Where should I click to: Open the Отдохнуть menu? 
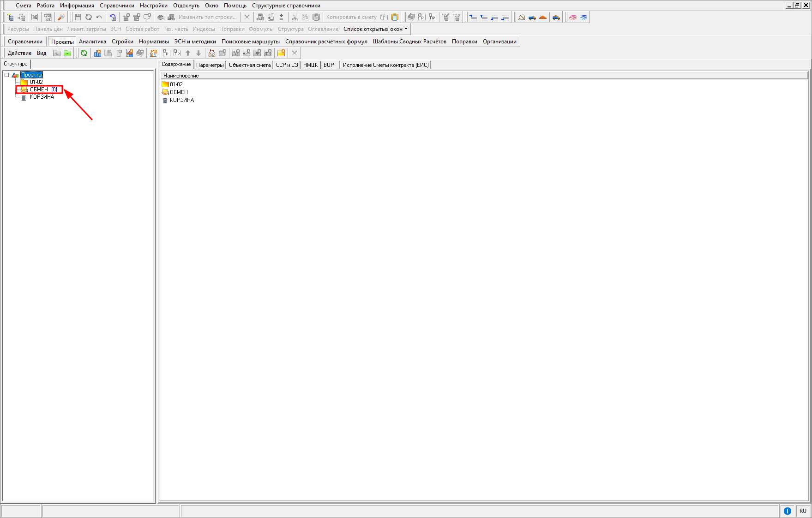[186, 6]
